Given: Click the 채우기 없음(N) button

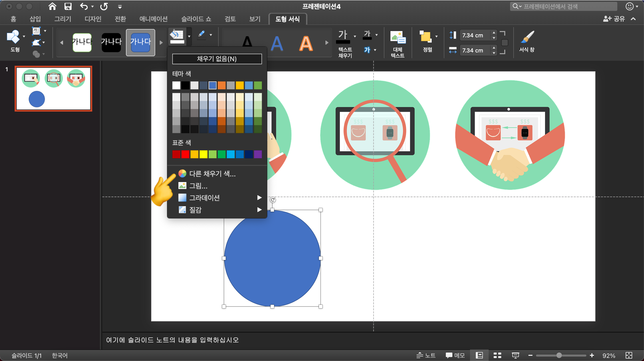Looking at the screenshot, I should (217, 59).
